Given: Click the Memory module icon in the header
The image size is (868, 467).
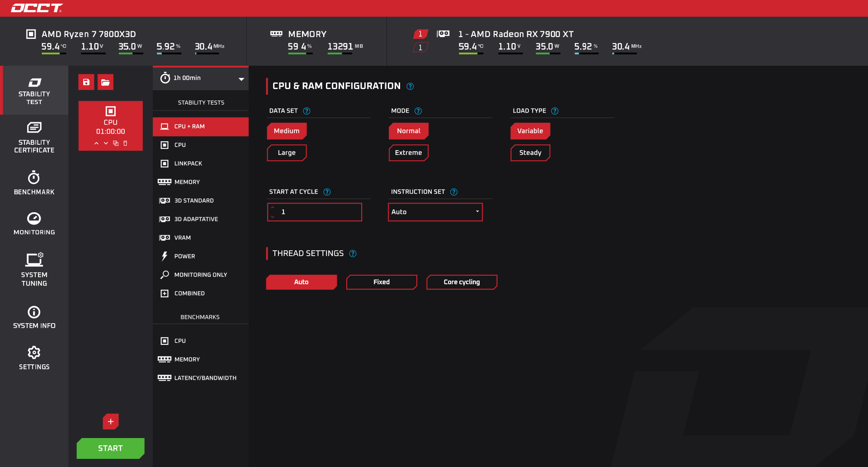Looking at the screenshot, I should pyautogui.click(x=276, y=34).
